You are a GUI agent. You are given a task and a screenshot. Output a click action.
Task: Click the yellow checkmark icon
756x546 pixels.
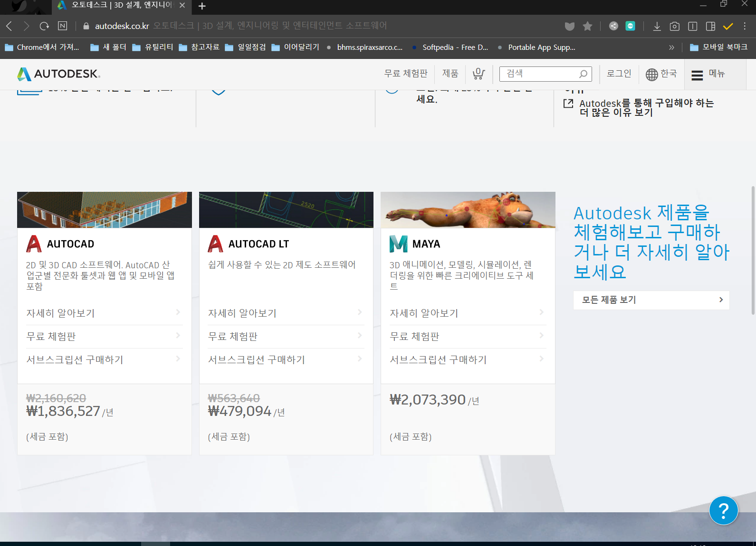pyautogui.click(x=728, y=26)
